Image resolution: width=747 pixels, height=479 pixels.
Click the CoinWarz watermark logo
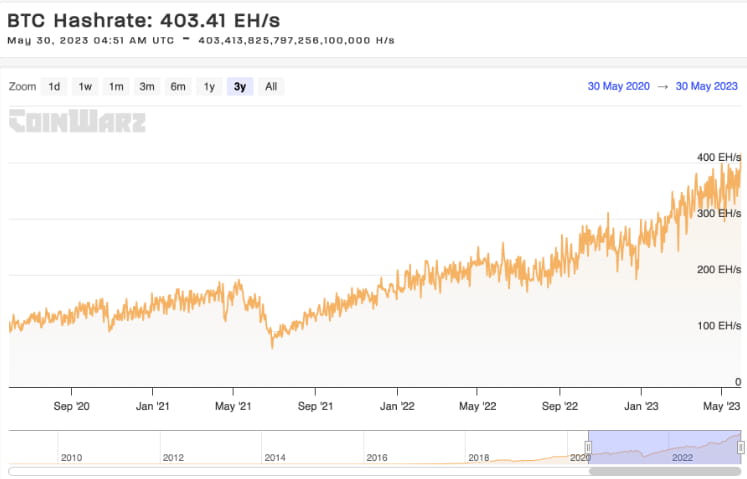click(x=77, y=121)
